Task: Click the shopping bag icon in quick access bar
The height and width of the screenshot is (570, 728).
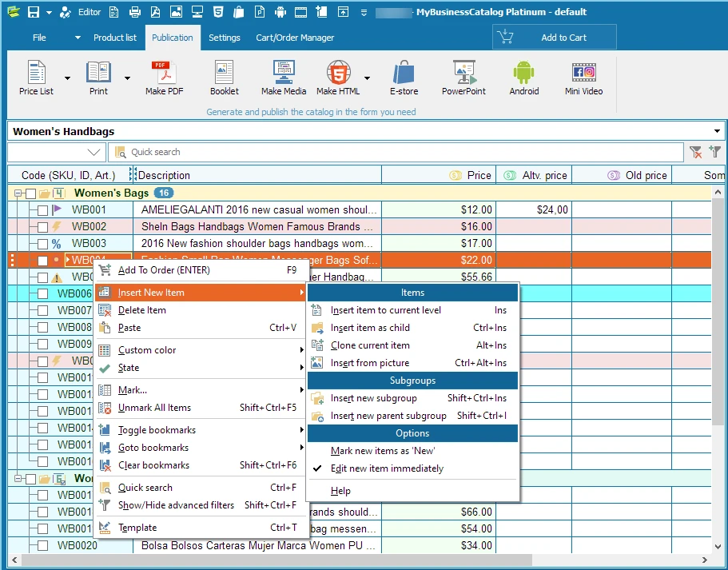Action: coord(239,12)
